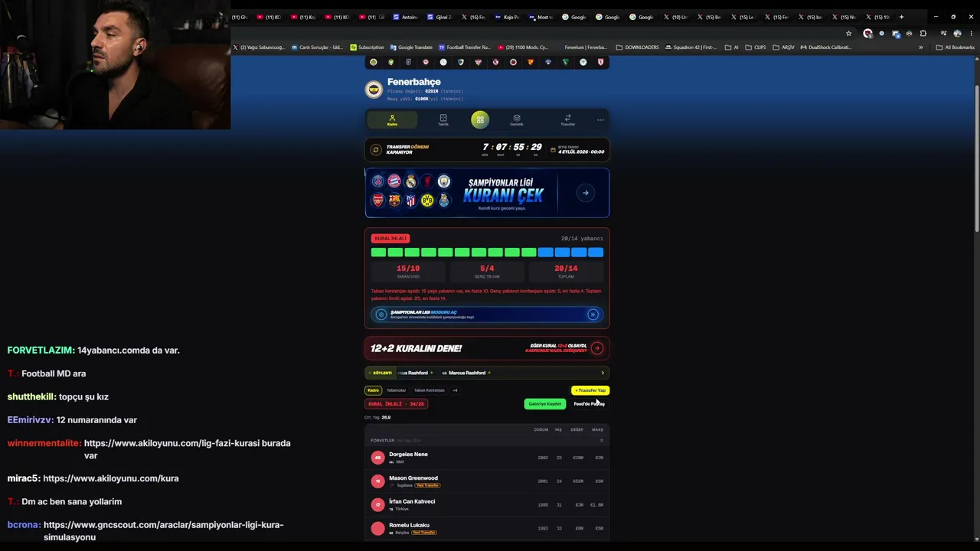
Task: Click the 12+2 KURALINI DENE! heading
Action: pos(416,348)
